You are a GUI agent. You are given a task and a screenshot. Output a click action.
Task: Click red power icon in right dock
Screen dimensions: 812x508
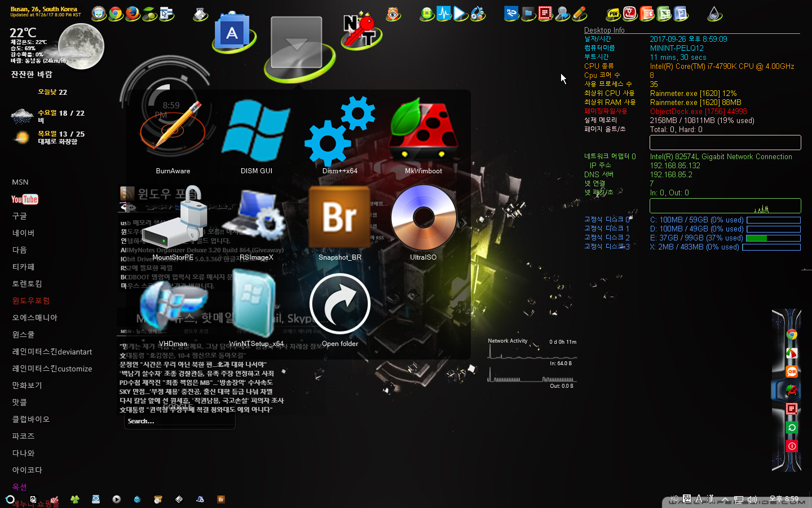coord(792,446)
